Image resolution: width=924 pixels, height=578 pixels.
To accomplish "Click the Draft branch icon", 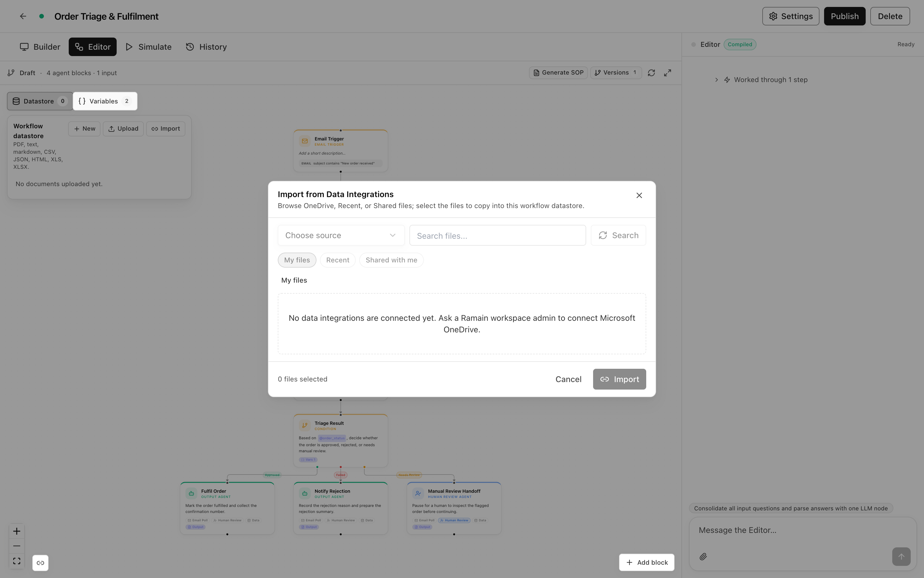I will pyautogui.click(x=11, y=73).
